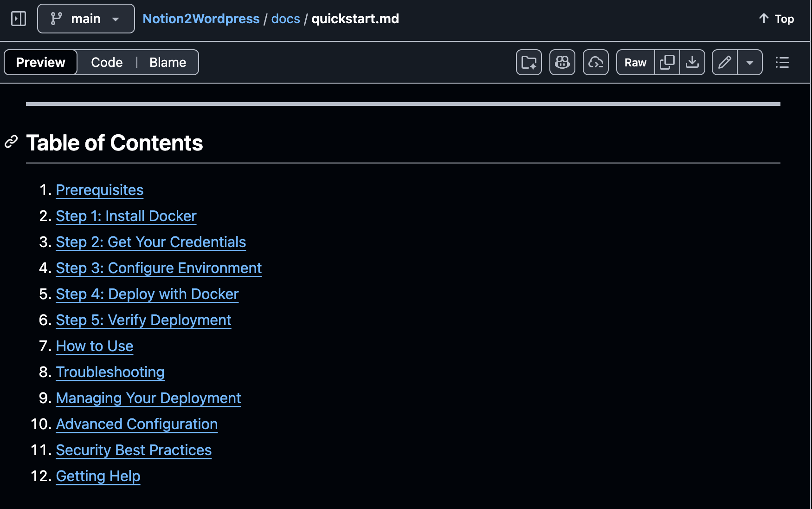Switch to the Preview tab
This screenshot has width=812, height=509.
click(x=40, y=62)
